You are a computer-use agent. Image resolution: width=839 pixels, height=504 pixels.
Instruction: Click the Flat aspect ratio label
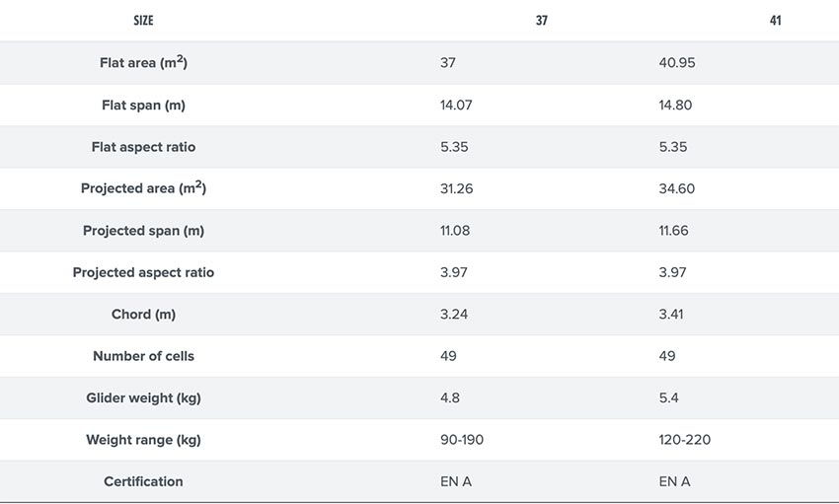143,147
